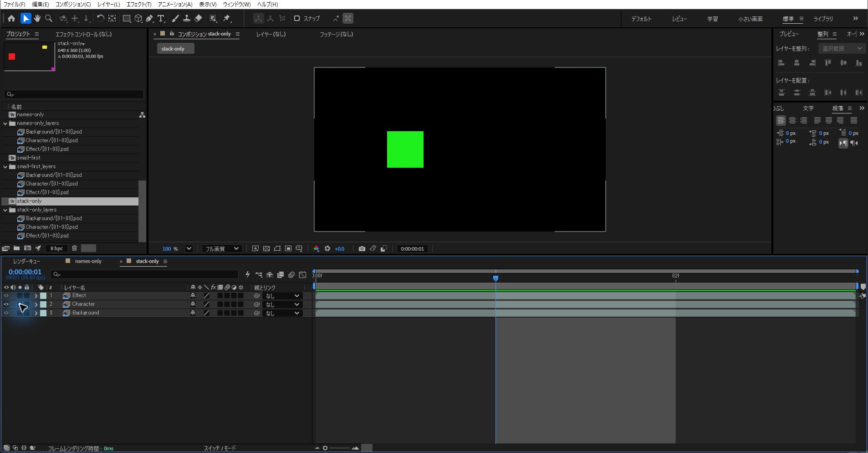The image size is (868, 453).
Task: Click the timeline zoom slider handle
Action: click(x=325, y=448)
